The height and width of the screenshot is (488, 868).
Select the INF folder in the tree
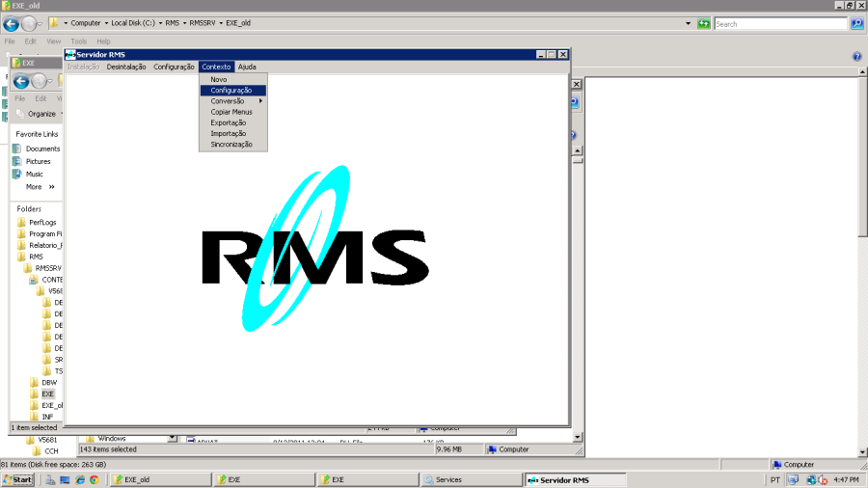pos(47,418)
